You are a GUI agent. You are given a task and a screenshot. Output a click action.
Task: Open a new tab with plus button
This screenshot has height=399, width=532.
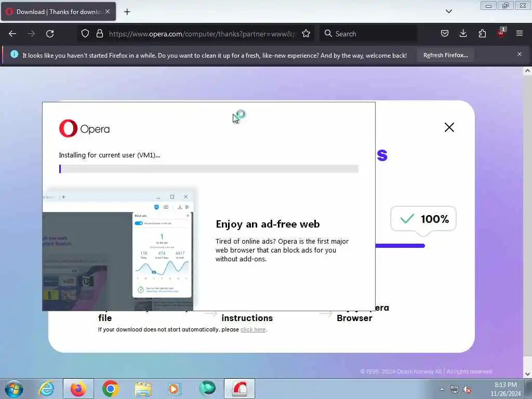(127, 12)
